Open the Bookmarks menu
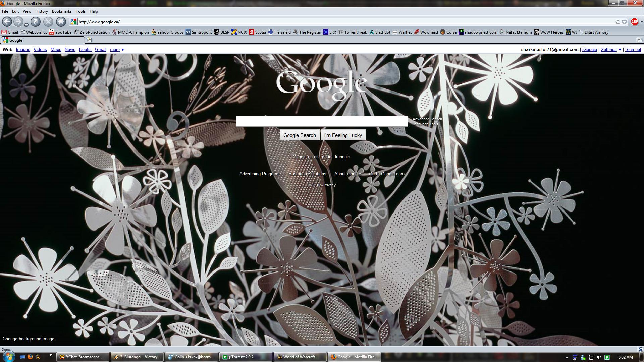 (x=62, y=11)
